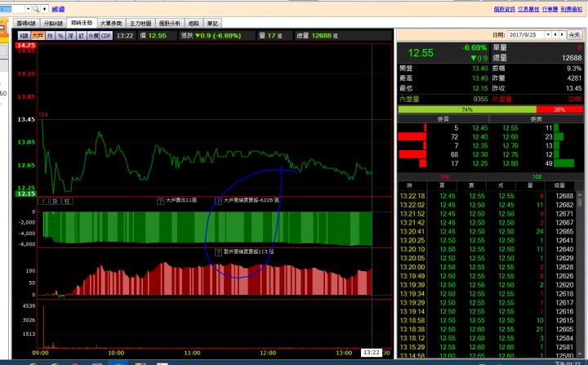Screen dimensions: 588x365
Task: Open the 到價通知 link
Action: [572, 9]
